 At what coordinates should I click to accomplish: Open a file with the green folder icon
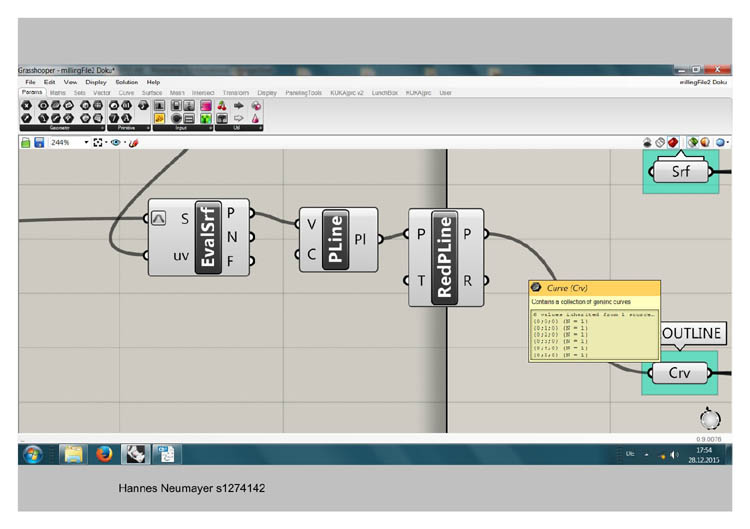pos(26,143)
